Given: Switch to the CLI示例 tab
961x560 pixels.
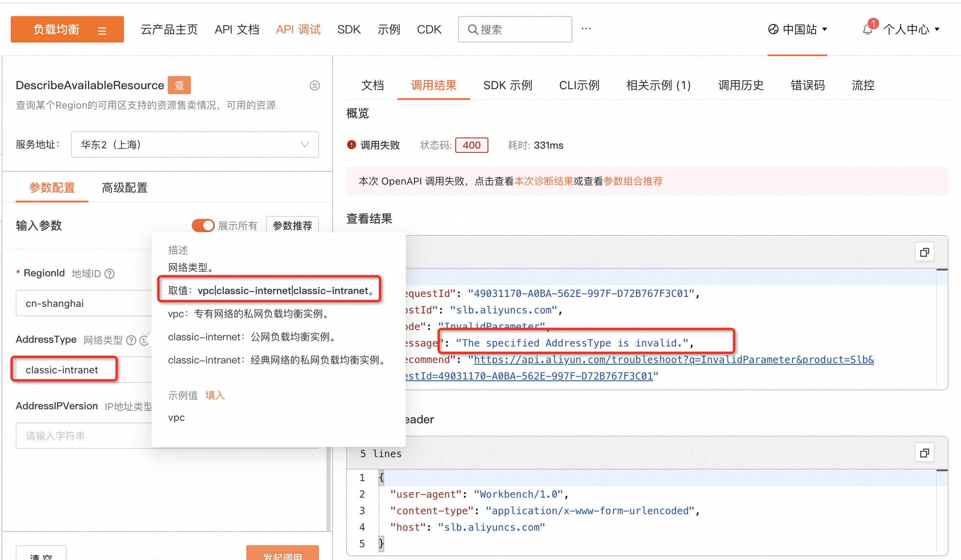Looking at the screenshot, I should (579, 85).
